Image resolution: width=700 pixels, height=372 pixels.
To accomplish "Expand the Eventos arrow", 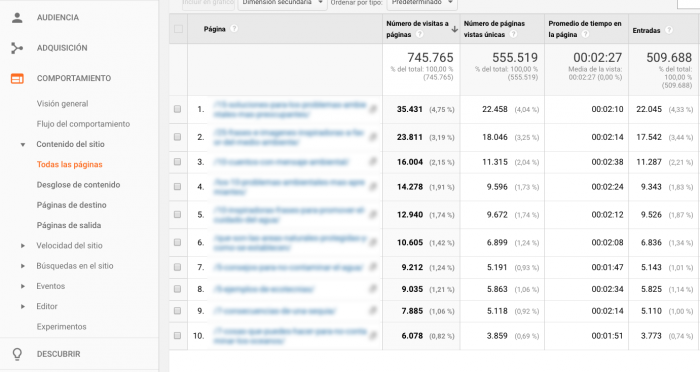I will [x=23, y=286].
